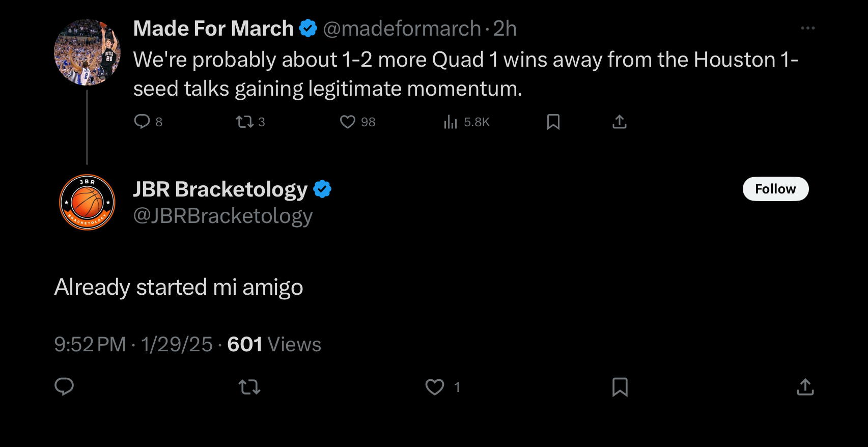Reply to JBR Bracketology's post
The height and width of the screenshot is (447, 868).
pos(64,387)
